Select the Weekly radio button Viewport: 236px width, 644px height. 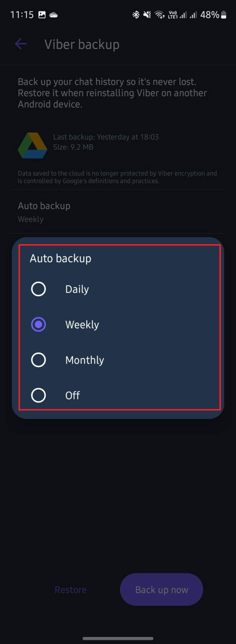tap(38, 325)
